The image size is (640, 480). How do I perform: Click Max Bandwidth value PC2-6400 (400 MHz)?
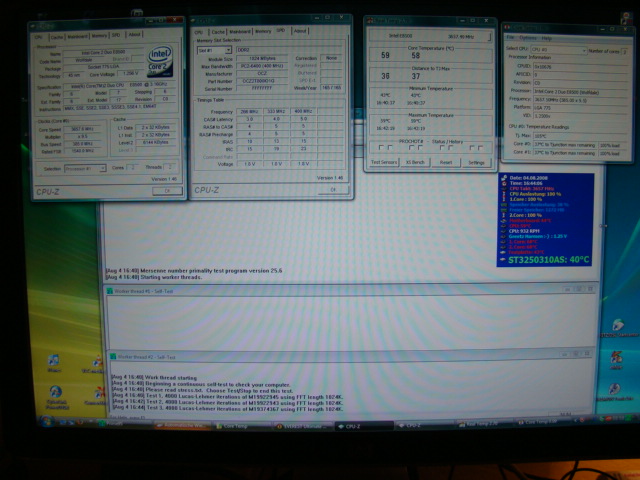coord(262,66)
